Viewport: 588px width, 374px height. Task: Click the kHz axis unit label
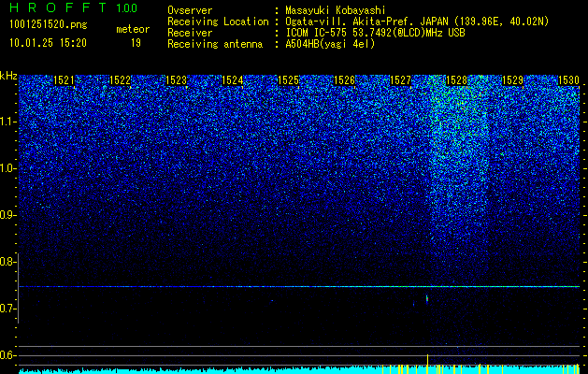(x=8, y=76)
